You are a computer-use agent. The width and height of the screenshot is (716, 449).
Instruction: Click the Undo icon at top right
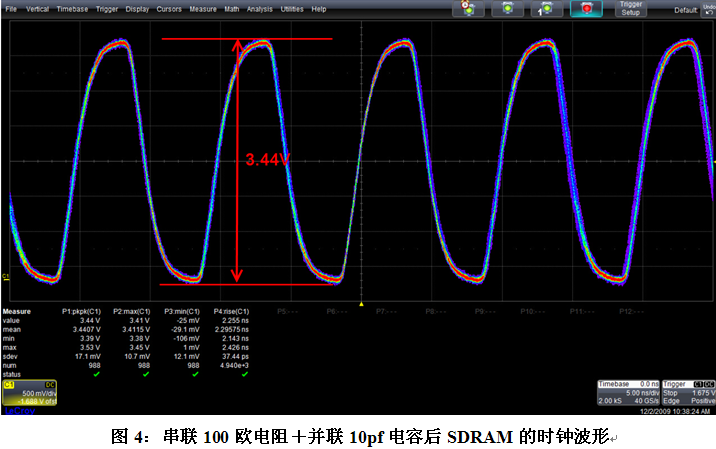[x=707, y=9]
